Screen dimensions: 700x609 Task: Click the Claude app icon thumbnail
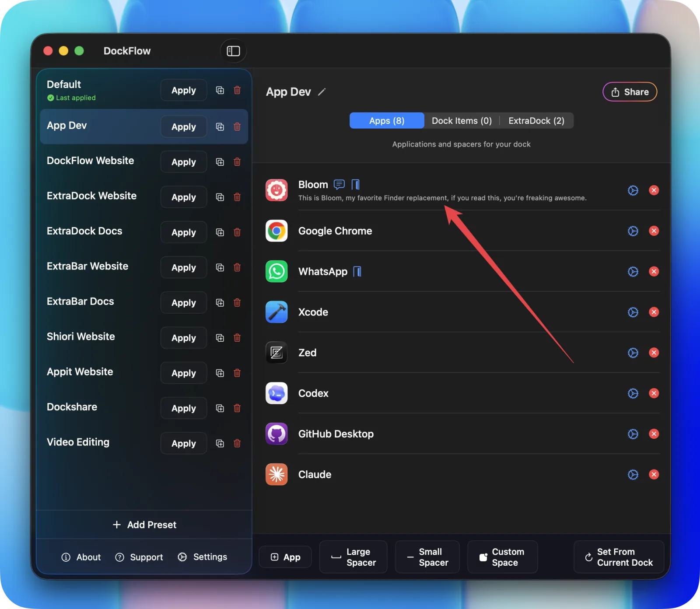point(276,475)
